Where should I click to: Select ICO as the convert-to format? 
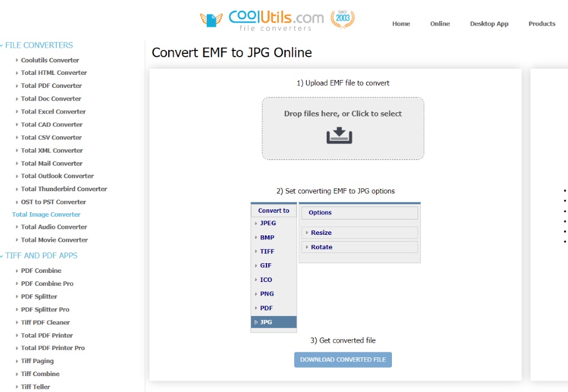[x=266, y=280]
